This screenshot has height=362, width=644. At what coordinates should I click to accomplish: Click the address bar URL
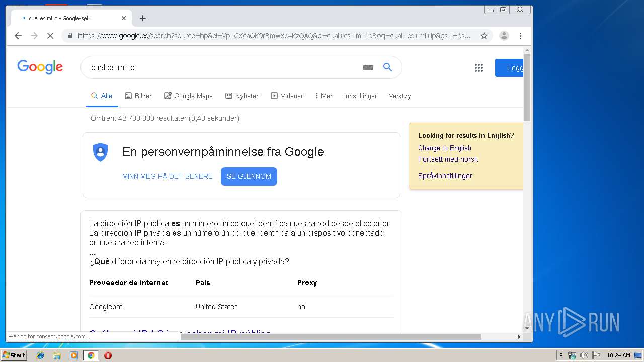(274, 36)
